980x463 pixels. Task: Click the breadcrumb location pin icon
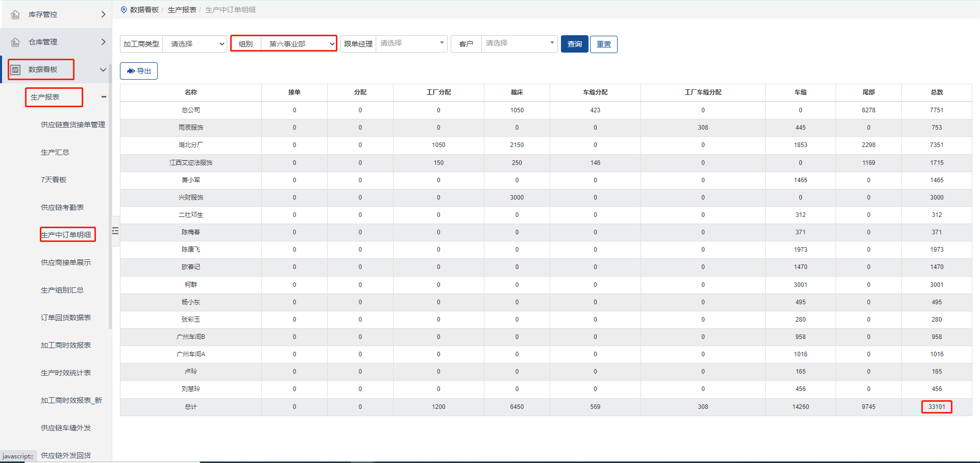click(124, 10)
